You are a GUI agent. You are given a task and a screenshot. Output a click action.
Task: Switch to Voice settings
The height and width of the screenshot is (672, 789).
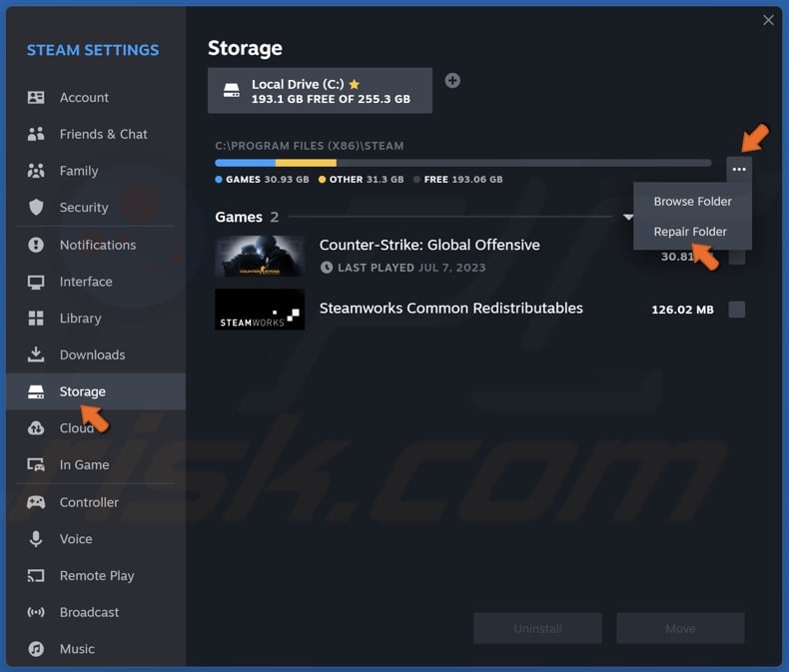click(96, 539)
